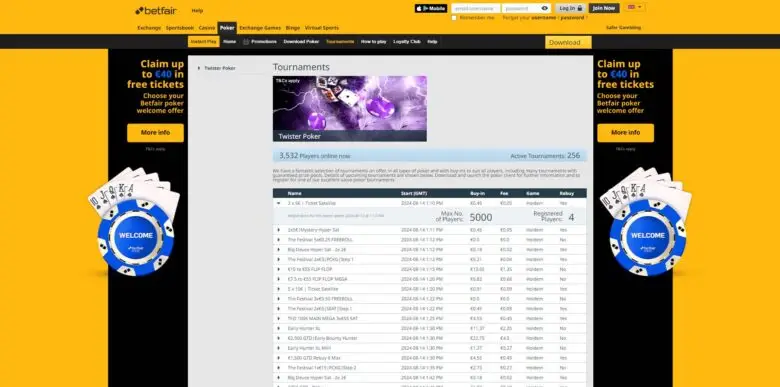Viewport: 780px width, 387px height.
Task: Open Help in the poker submenu
Action: coord(432,42)
